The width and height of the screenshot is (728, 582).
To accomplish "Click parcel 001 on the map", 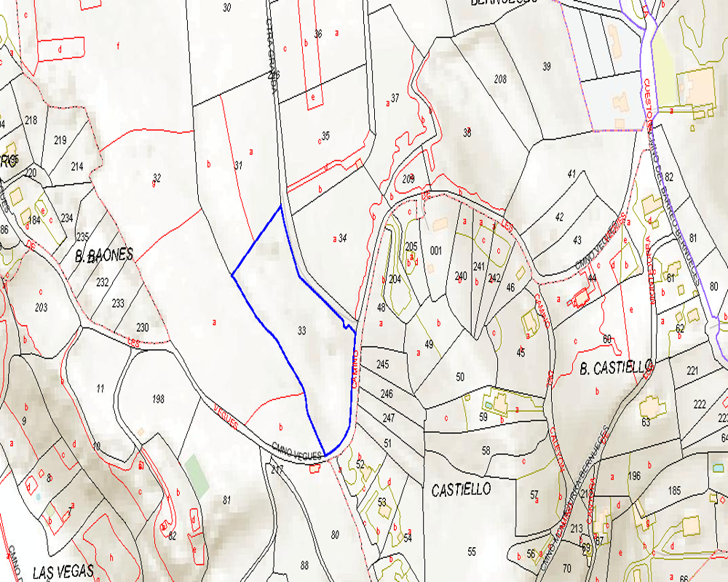I will tap(436, 250).
